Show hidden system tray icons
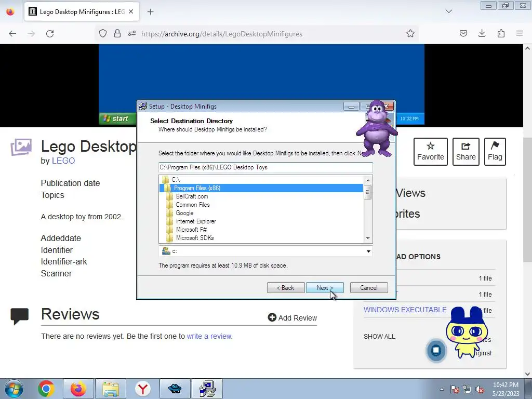The image size is (532, 399). point(442,389)
